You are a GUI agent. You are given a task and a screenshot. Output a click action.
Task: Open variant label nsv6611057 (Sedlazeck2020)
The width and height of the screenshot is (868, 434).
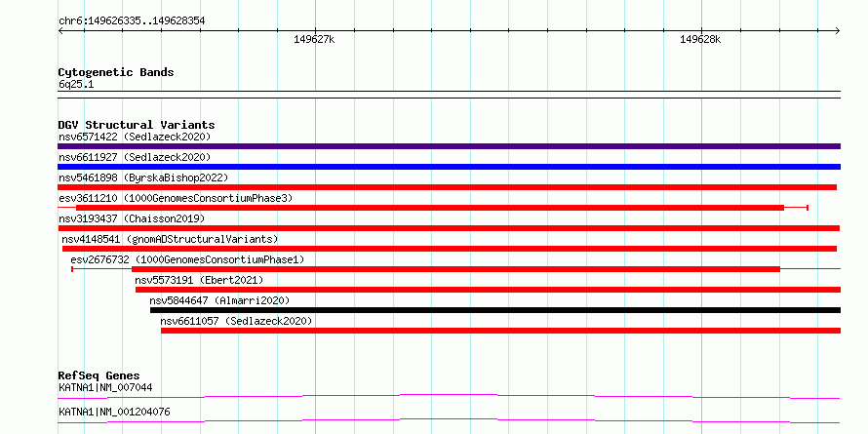point(236,321)
